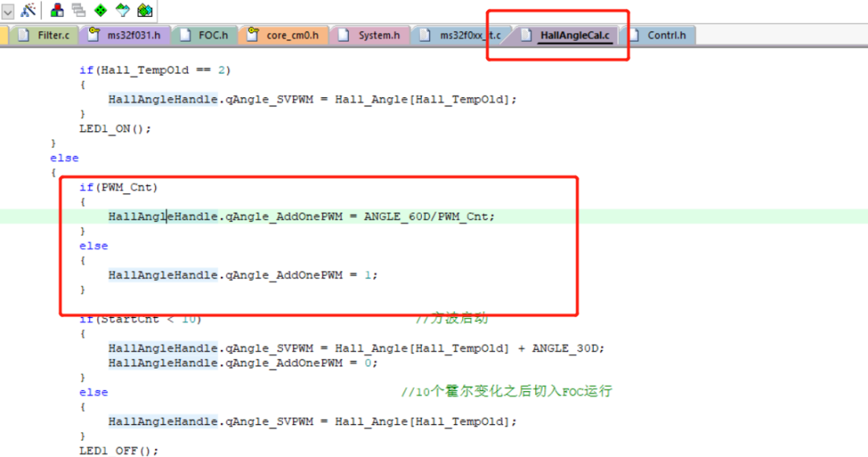This screenshot has height=457, width=868.
Task: Open File Extensions, Books and Environment manager
Action: tap(56, 10)
